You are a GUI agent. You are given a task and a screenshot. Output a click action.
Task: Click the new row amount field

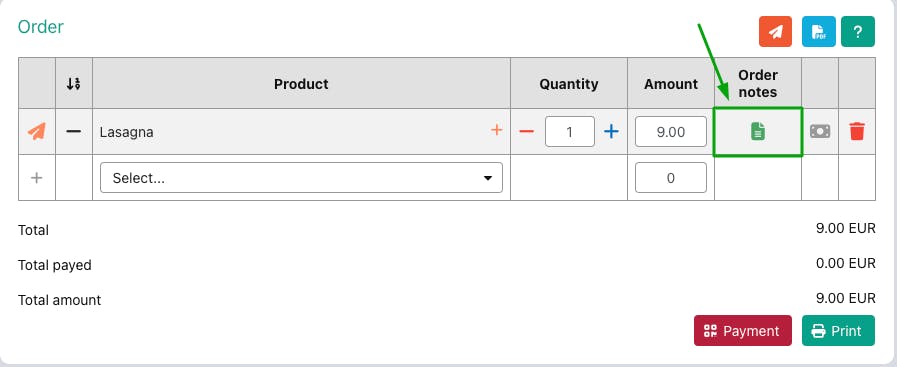[x=670, y=178]
